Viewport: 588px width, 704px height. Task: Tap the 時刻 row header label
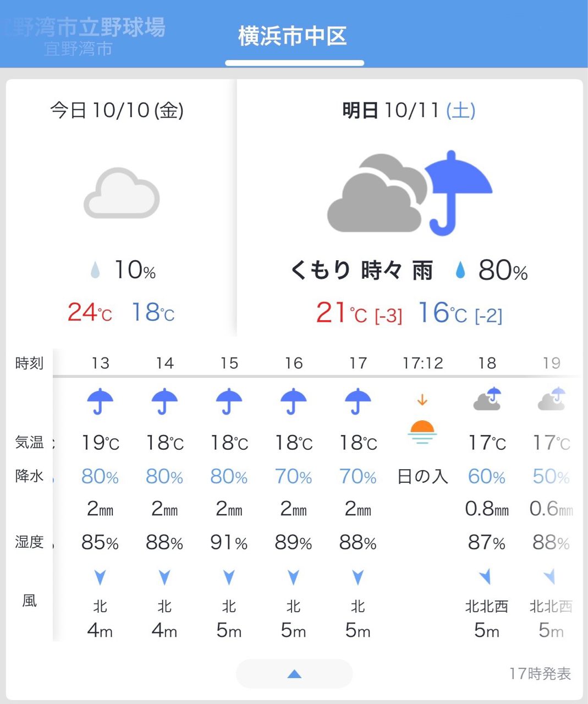coord(29,363)
